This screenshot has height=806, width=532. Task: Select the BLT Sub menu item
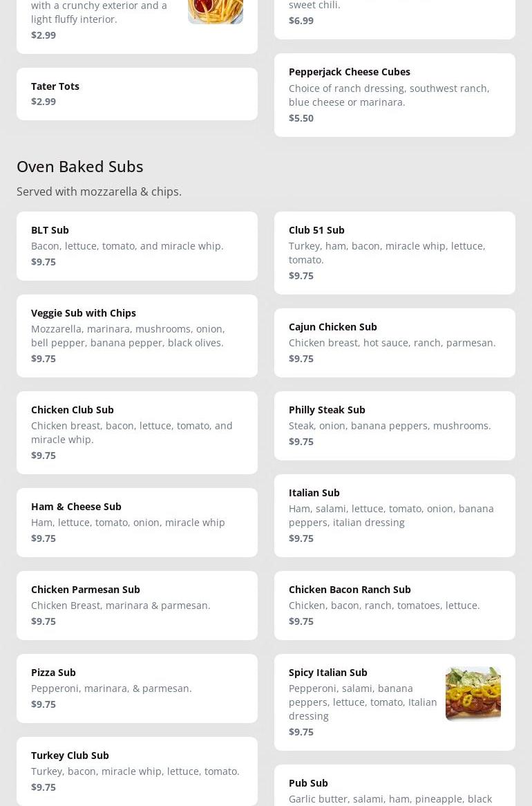[137, 245]
